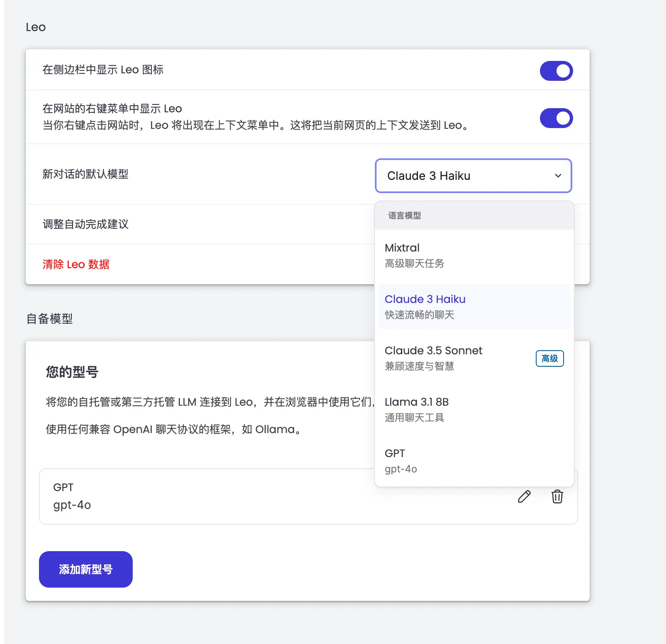The image size is (666, 644).
Task: Click the 快速流畅的聊天 description text
Action: [x=419, y=315]
